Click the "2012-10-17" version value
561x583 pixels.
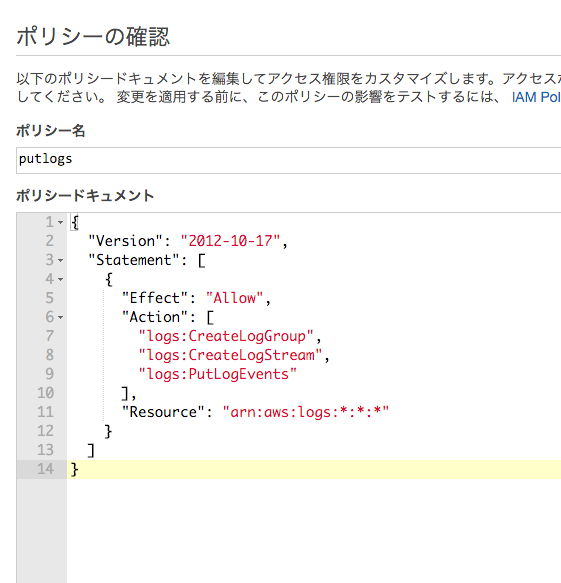230,241
